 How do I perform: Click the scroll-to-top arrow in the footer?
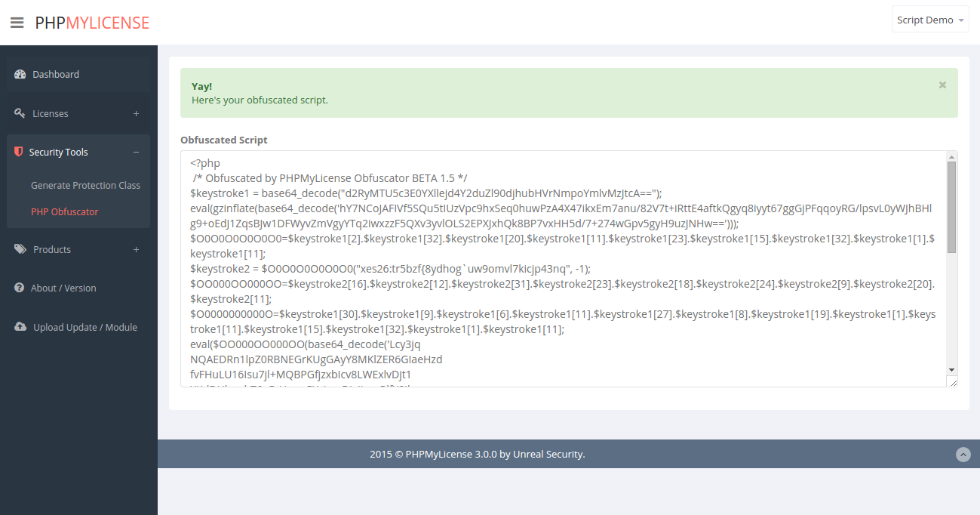963,454
